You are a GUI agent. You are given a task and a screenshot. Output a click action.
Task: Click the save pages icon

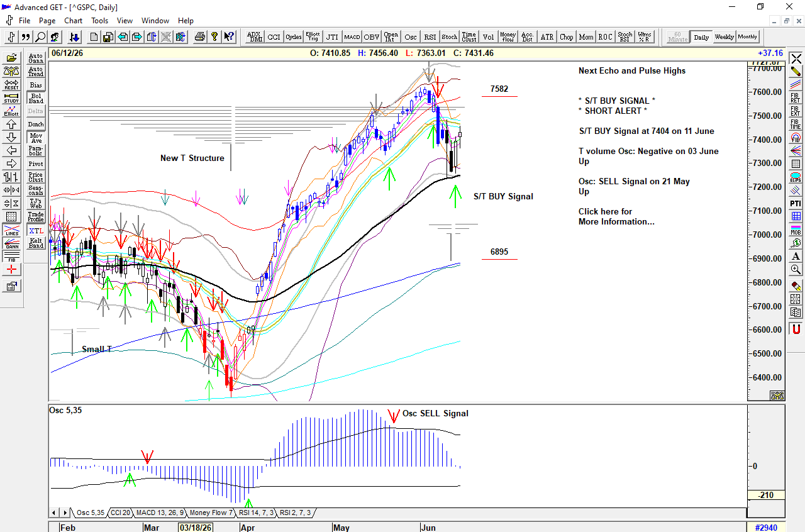[108, 37]
